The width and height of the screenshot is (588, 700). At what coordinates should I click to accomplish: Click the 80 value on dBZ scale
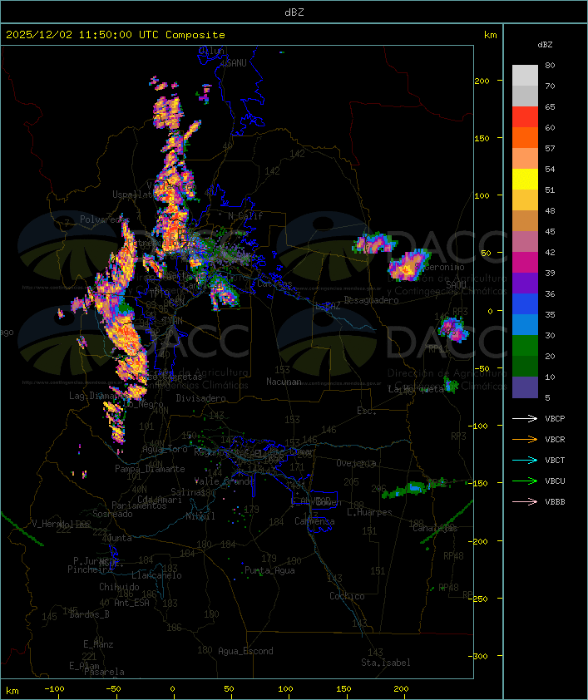(x=550, y=65)
